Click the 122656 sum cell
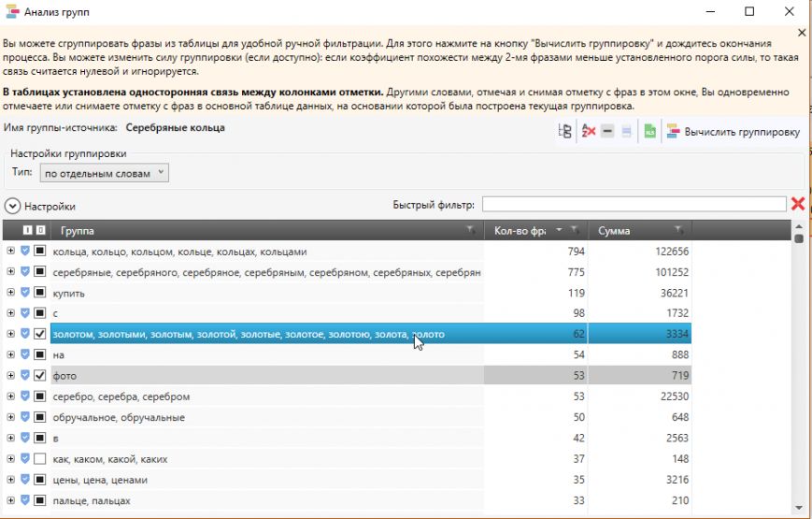Image resolution: width=812 pixels, height=519 pixels. [x=672, y=252]
